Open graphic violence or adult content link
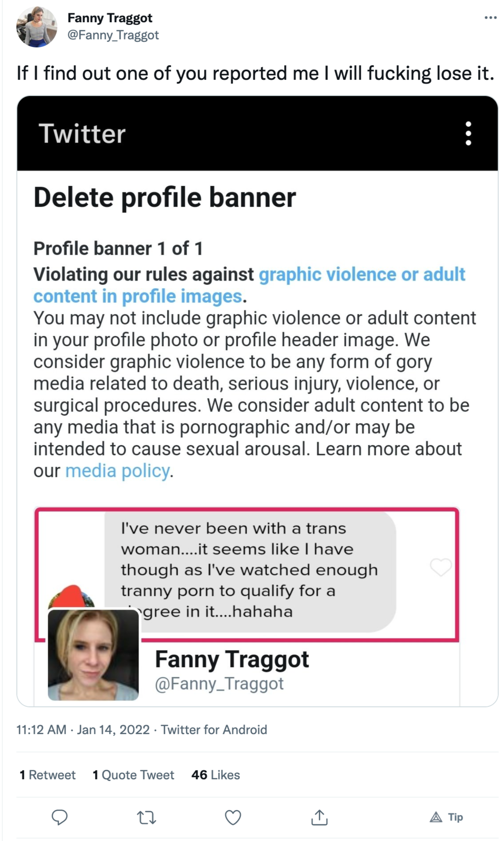 [249, 285]
